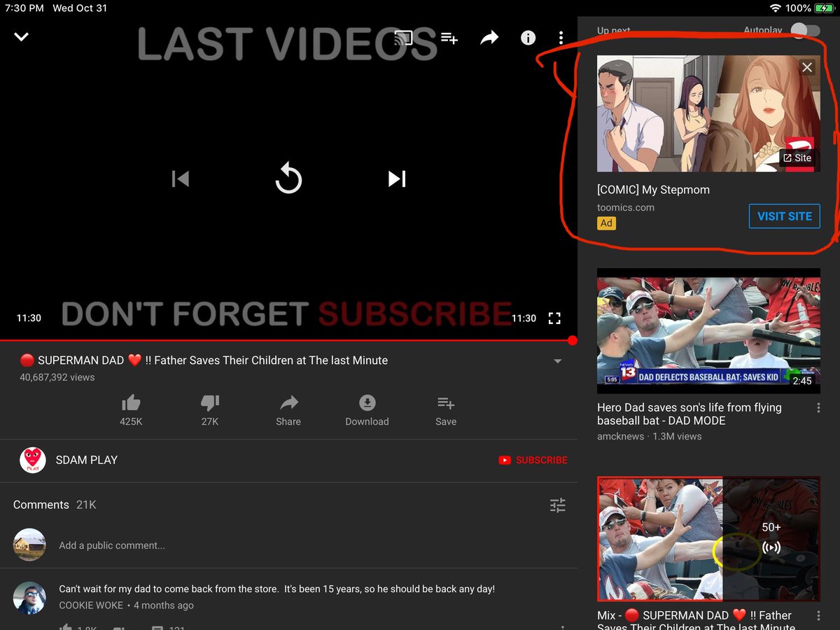Skip to next video
Image resolution: width=840 pixels, height=630 pixels.
point(397,179)
